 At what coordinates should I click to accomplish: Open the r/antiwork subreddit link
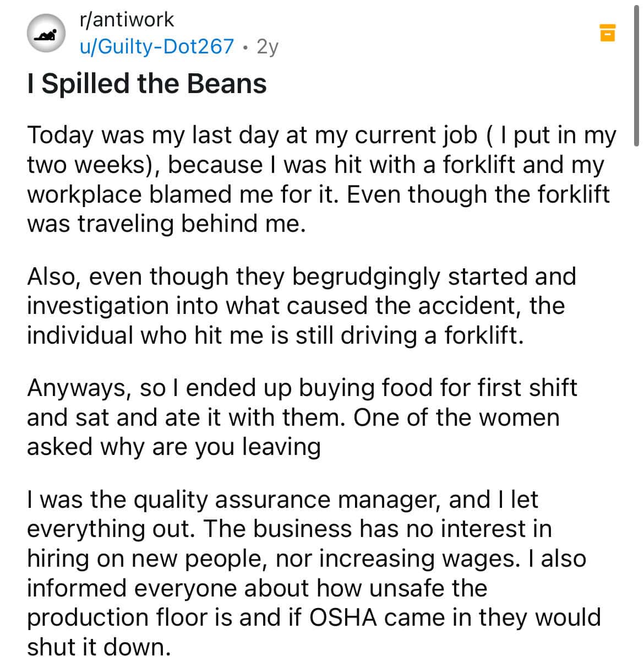[x=127, y=20]
